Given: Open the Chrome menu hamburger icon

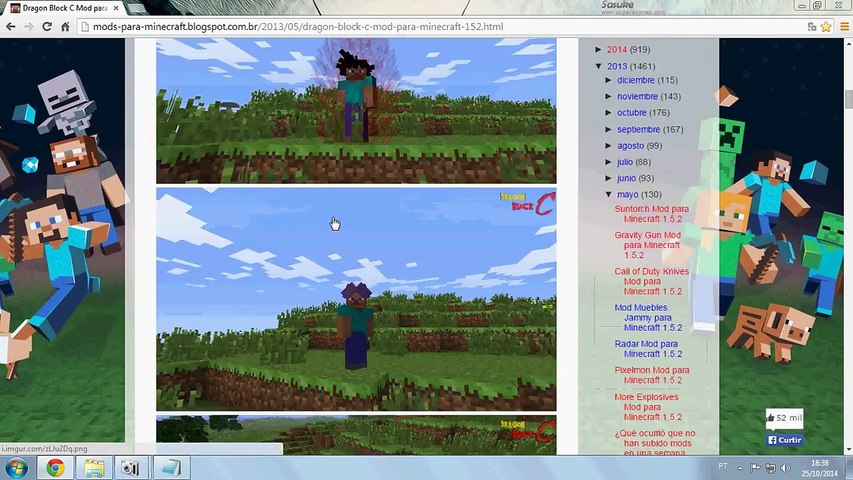Looking at the screenshot, I should [844, 26].
